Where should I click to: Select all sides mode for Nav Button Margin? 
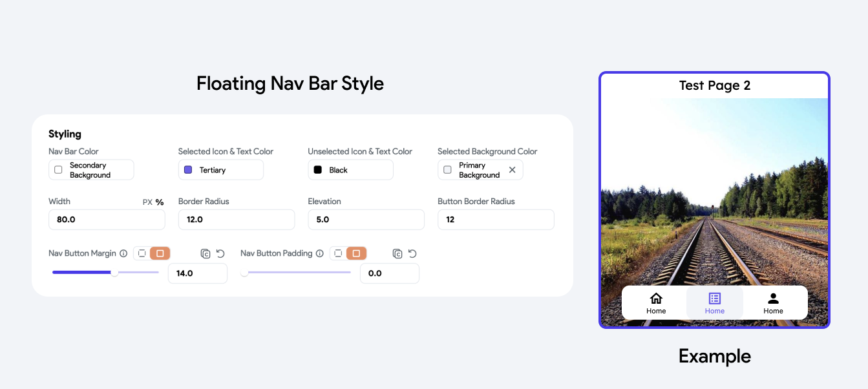pyautogui.click(x=160, y=253)
